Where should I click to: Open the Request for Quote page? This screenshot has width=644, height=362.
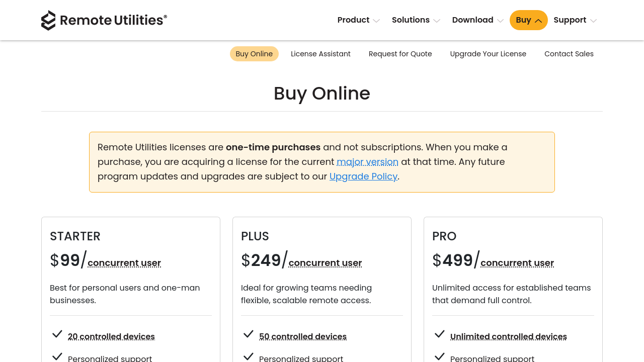(400, 53)
